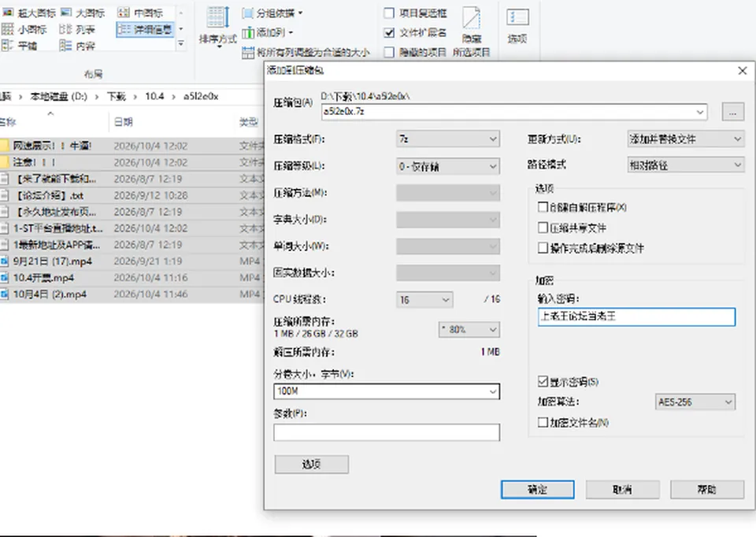Switch Explorer to 列表 view

pos(78,29)
